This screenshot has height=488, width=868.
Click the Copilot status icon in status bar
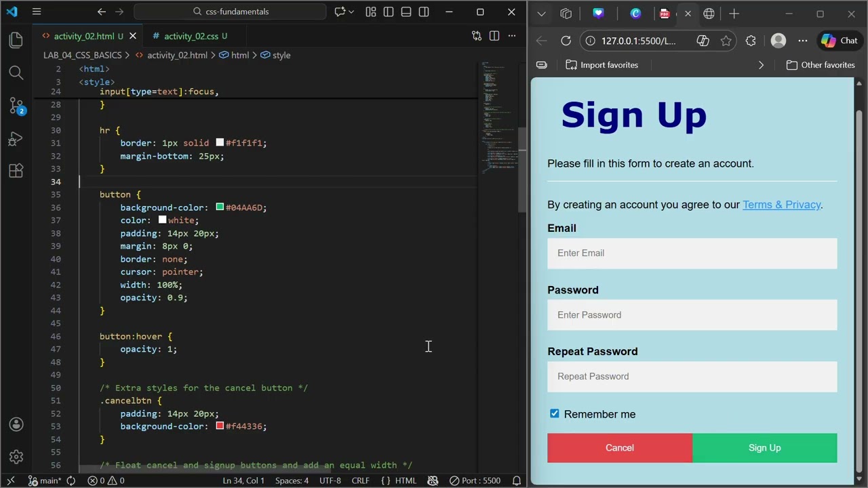tap(433, 481)
